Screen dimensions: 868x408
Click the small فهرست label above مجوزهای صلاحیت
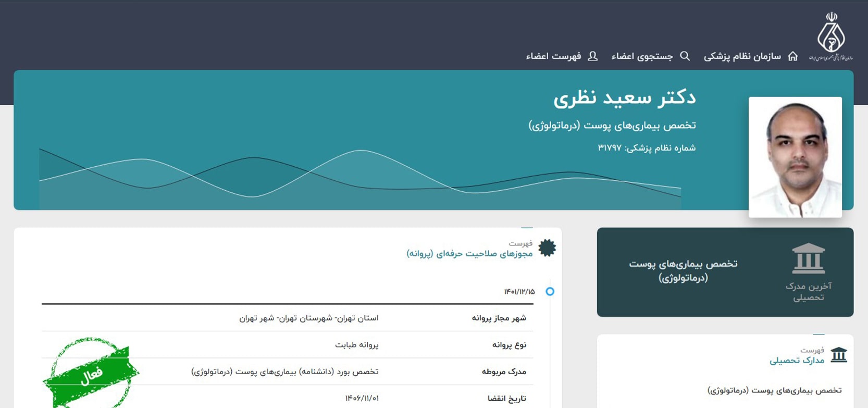(x=521, y=243)
